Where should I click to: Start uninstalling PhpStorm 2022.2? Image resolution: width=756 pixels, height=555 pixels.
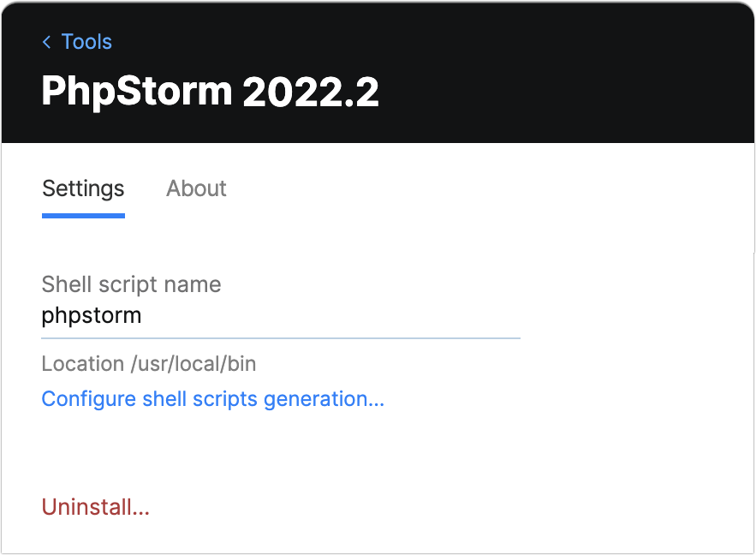point(95,506)
